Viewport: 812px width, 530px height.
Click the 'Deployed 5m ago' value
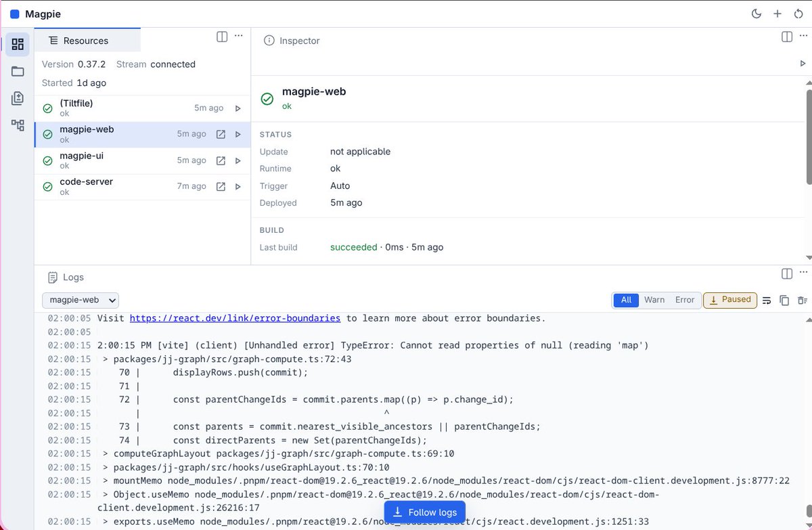pos(346,202)
